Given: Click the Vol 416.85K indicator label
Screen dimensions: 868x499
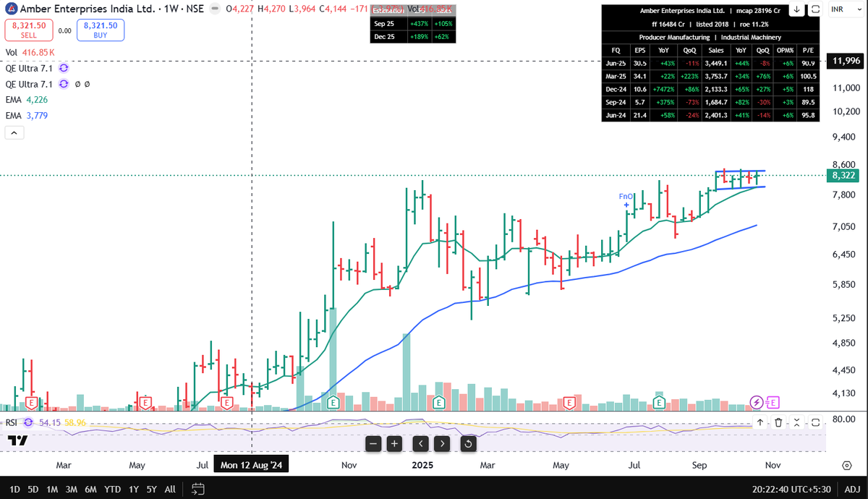Looking at the screenshot, I should click(x=30, y=52).
